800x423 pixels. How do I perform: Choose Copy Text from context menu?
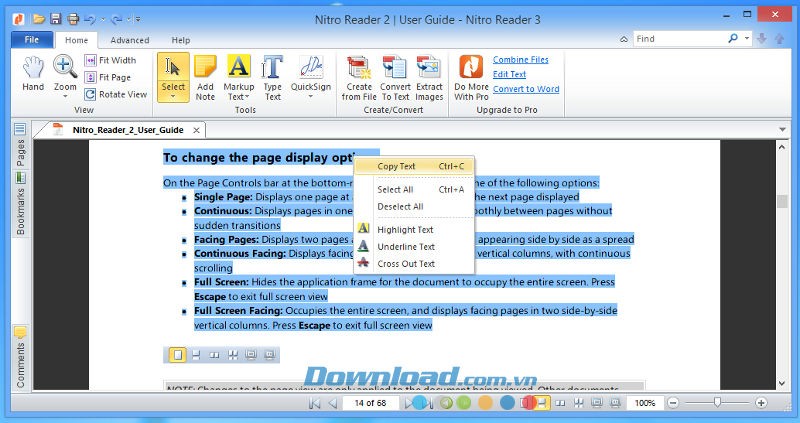click(396, 166)
